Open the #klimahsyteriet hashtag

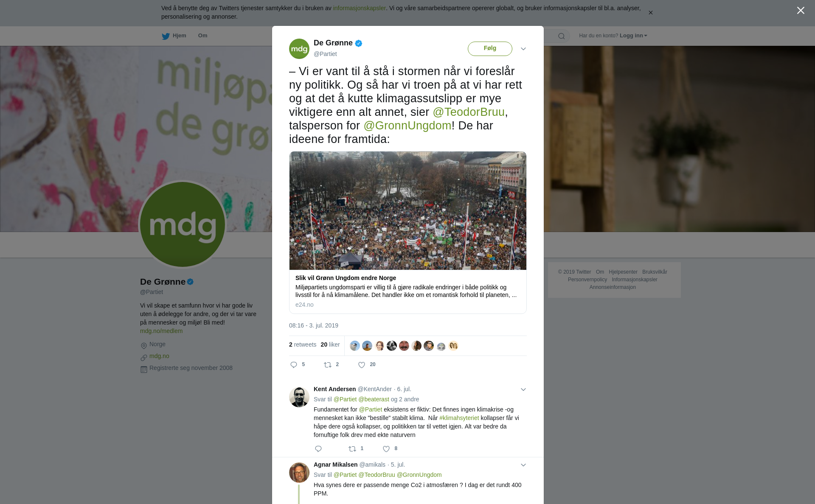pyautogui.click(x=459, y=418)
